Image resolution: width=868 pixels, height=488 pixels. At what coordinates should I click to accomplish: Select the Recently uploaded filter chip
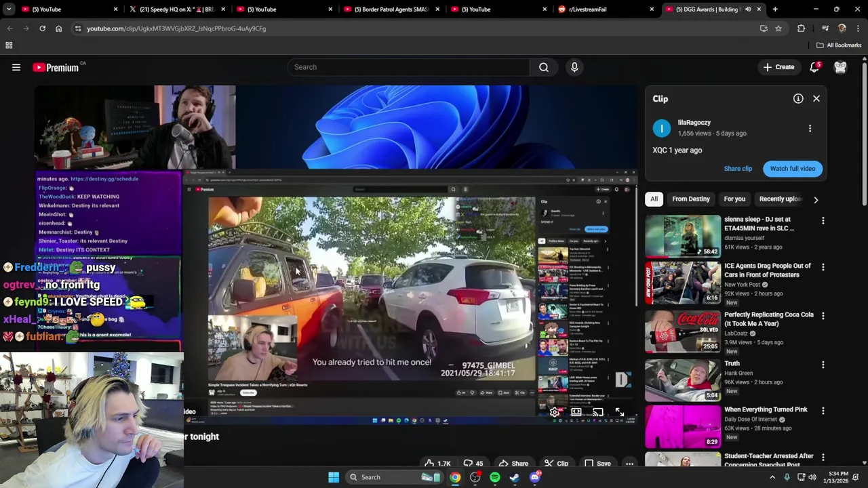pyautogui.click(x=780, y=199)
